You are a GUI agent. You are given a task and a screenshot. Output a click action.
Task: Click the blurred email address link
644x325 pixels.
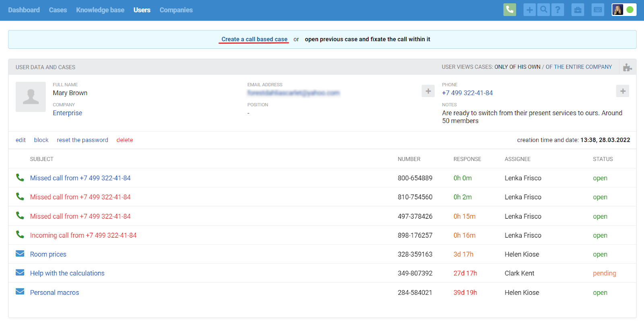point(293,93)
